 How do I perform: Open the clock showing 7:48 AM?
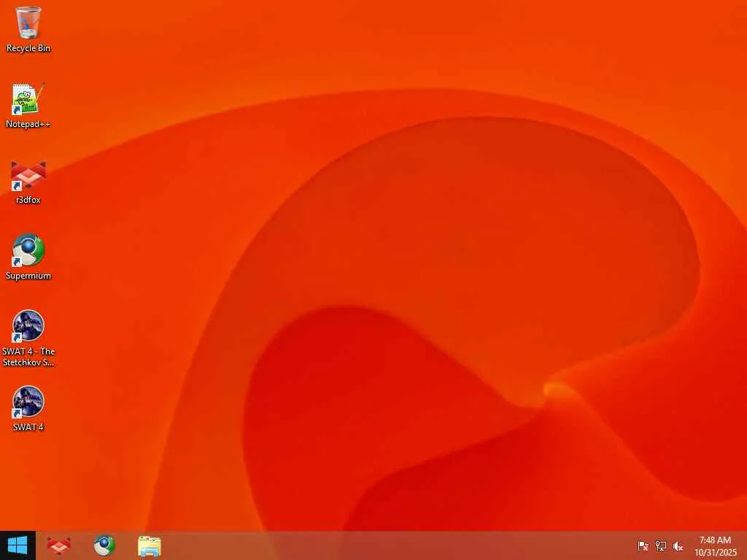[715, 546]
